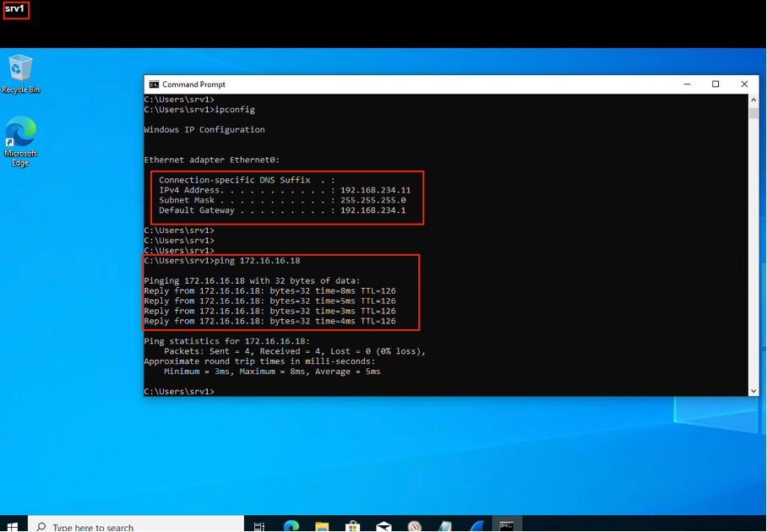767x532 pixels.
Task: Maximize the Command Prompt window
Action: click(x=715, y=84)
